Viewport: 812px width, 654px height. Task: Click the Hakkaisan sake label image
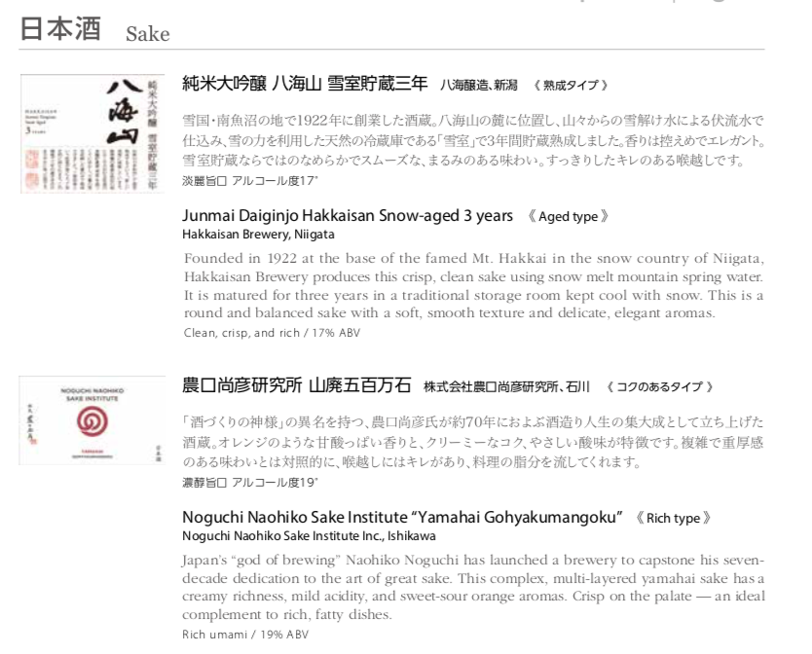[92, 133]
